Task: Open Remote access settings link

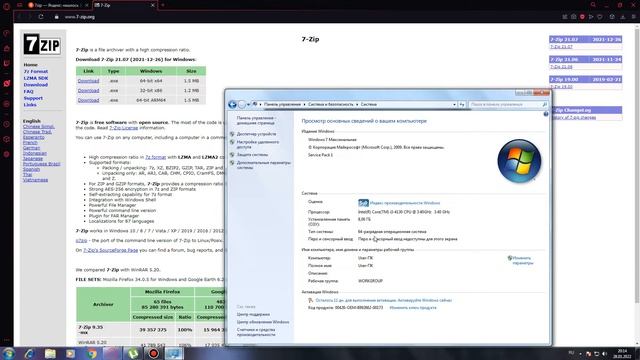Action: [x=258, y=144]
